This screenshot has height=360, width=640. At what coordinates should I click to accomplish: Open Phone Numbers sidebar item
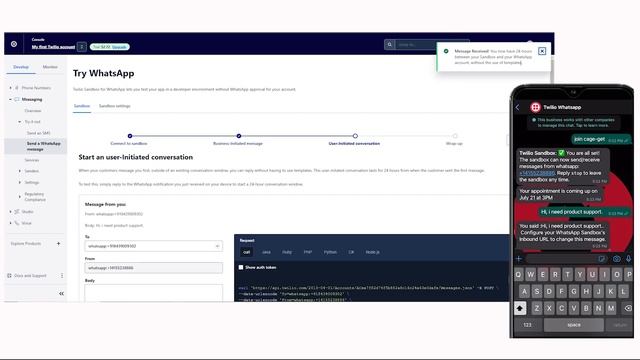[x=36, y=88]
